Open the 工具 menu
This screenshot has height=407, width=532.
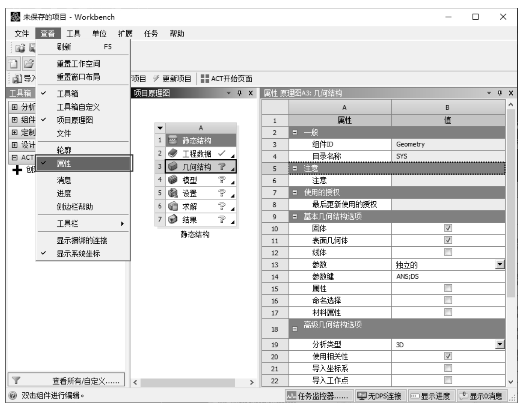click(73, 34)
